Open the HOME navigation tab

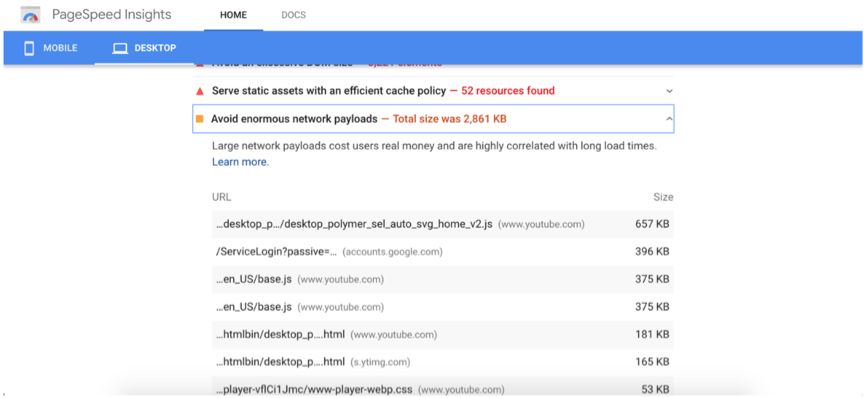pyautogui.click(x=233, y=15)
